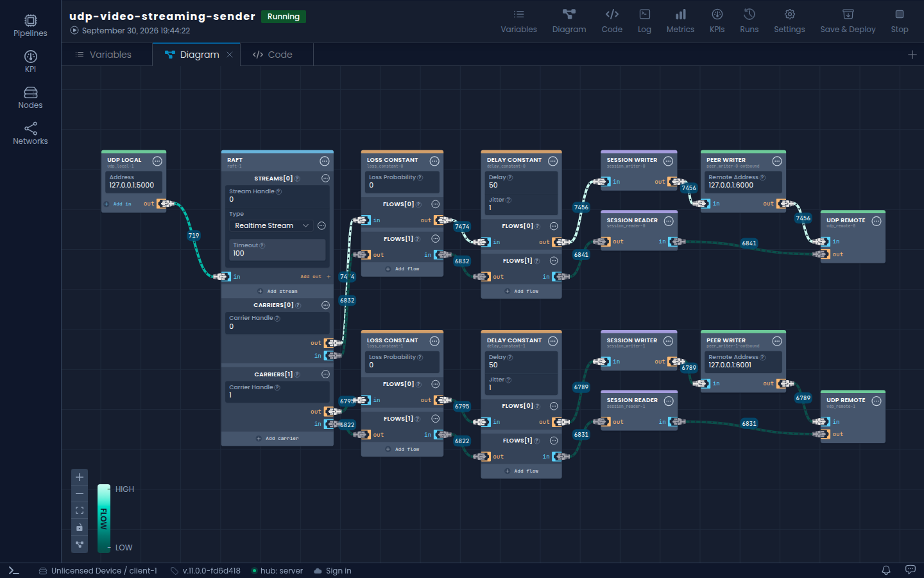Viewport: 924px width, 578px height.
Task: Open the terminal console icon in status bar
Action: pos(14,570)
